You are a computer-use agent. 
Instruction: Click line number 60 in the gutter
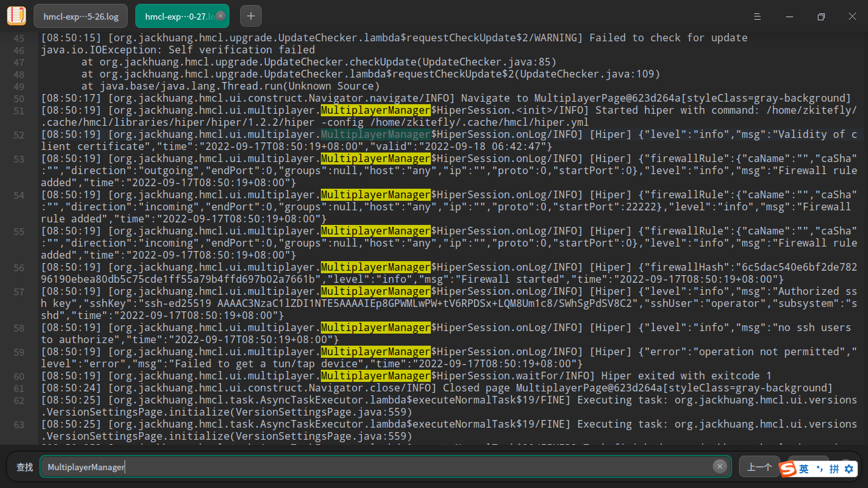[x=18, y=376]
